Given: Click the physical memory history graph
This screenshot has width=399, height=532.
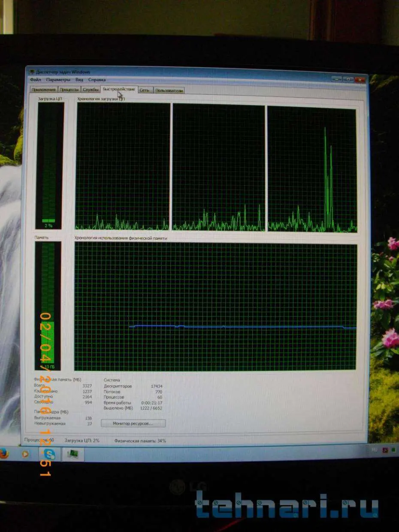Looking at the screenshot, I should tap(216, 307).
